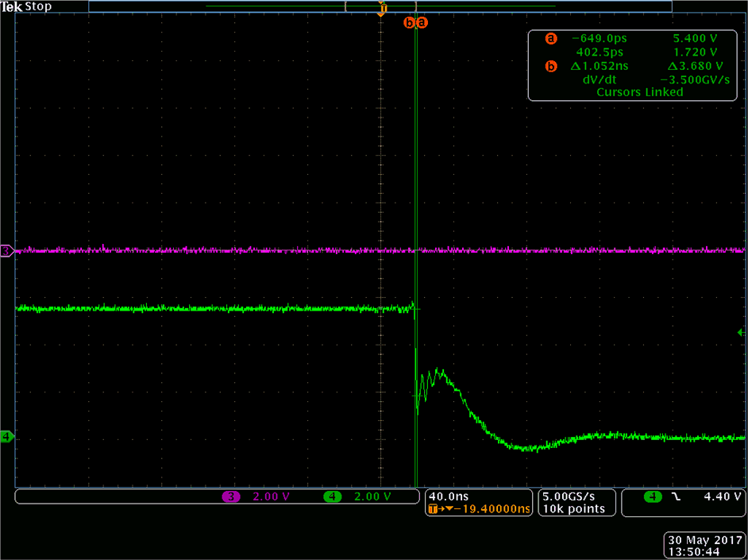This screenshot has width=748, height=560.
Task: Click the Stop acquisition status label
Action: (x=38, y=6)
